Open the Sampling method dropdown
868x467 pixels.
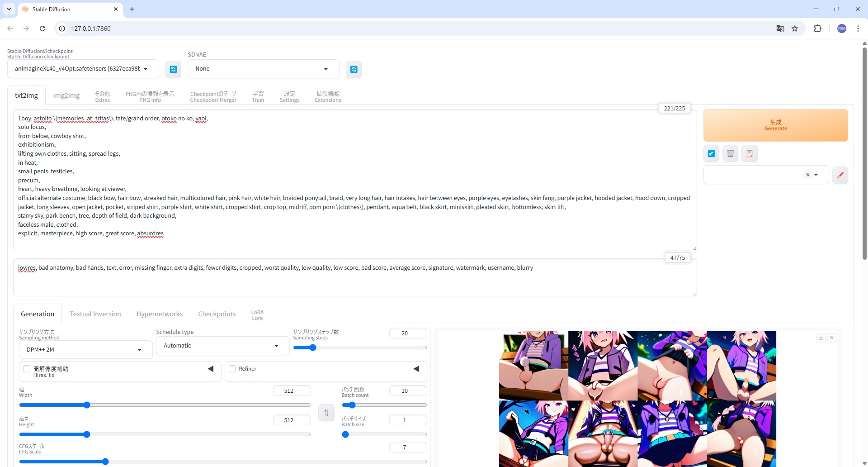point(85,350)
